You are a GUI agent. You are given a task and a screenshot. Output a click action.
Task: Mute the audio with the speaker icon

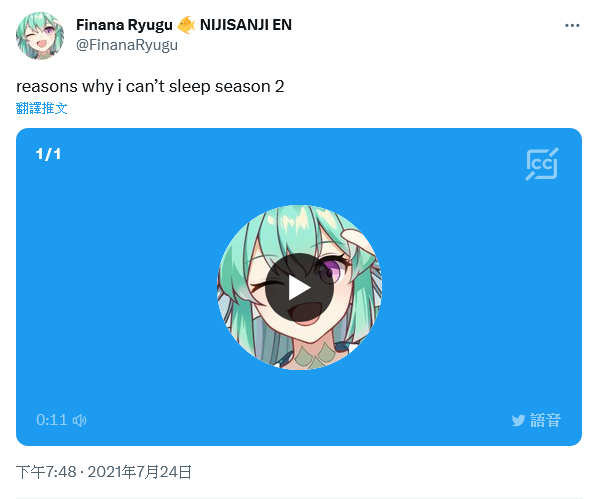[80, 420]
